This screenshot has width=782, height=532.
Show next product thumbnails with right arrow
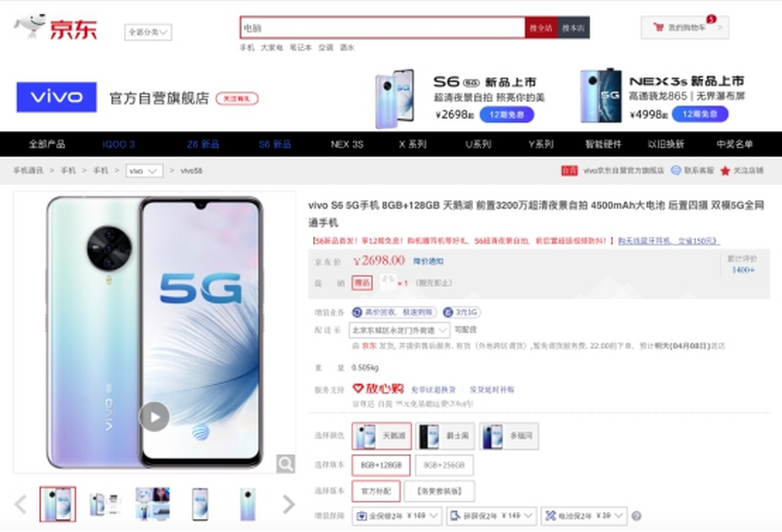288,503
